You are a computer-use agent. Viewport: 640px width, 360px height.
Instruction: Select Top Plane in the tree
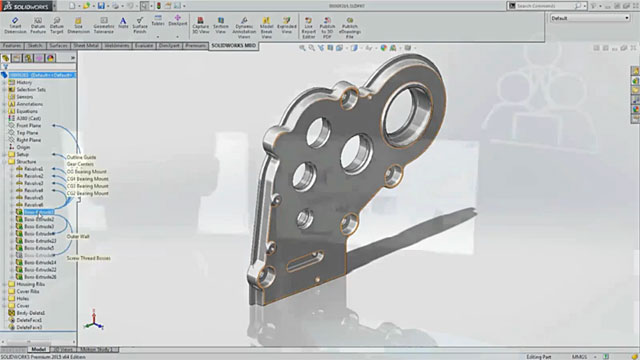pos(27,133)
